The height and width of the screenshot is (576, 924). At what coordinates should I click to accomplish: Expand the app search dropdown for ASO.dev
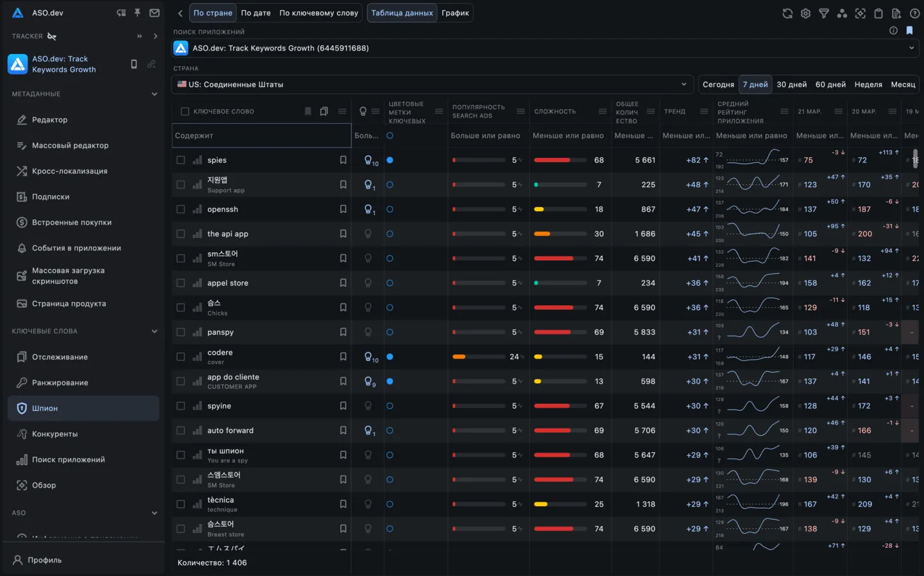(x=911, y=48)
